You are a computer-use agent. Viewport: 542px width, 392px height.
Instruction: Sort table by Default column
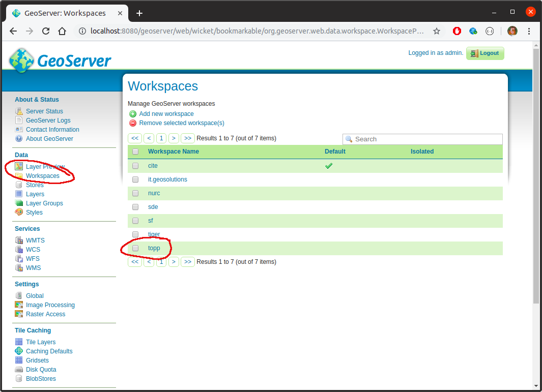point(335,152)
